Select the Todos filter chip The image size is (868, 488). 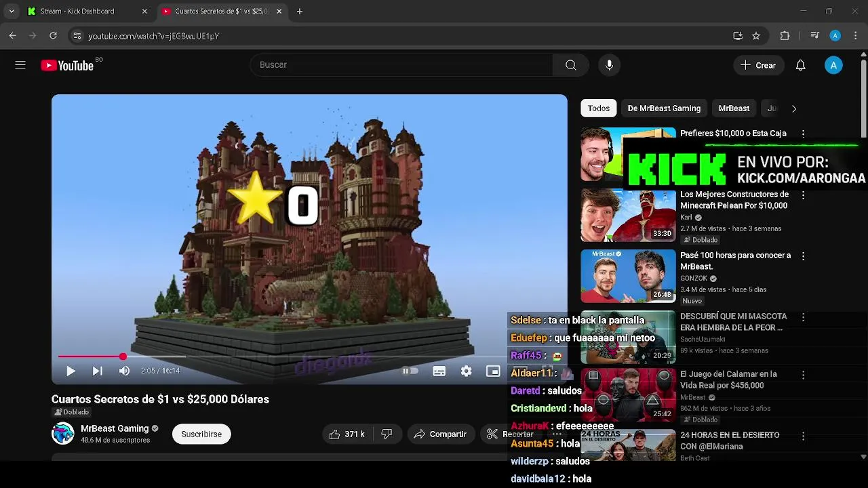pos(599,108)
